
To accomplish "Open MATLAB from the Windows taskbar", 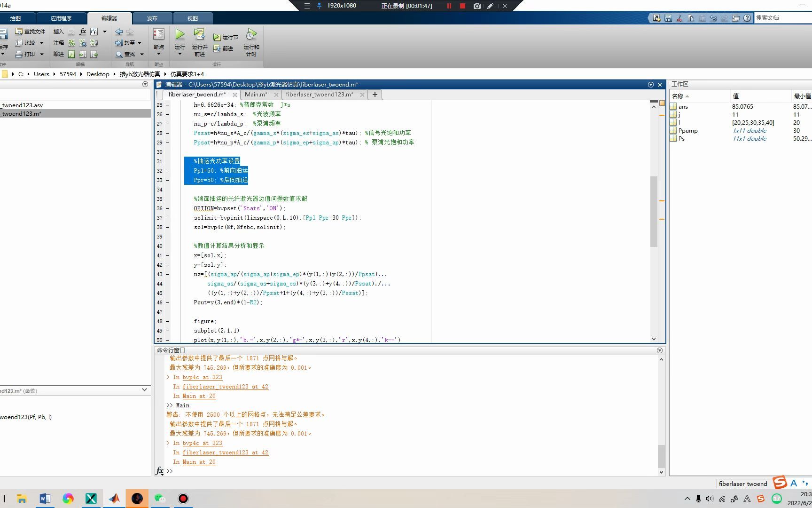I will tap(114, 499).
